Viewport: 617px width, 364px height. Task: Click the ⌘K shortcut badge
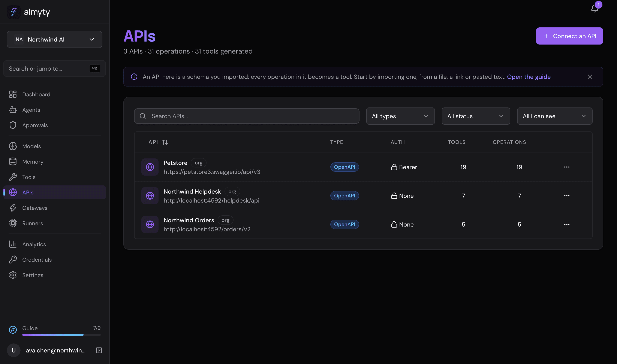(94, 69)
